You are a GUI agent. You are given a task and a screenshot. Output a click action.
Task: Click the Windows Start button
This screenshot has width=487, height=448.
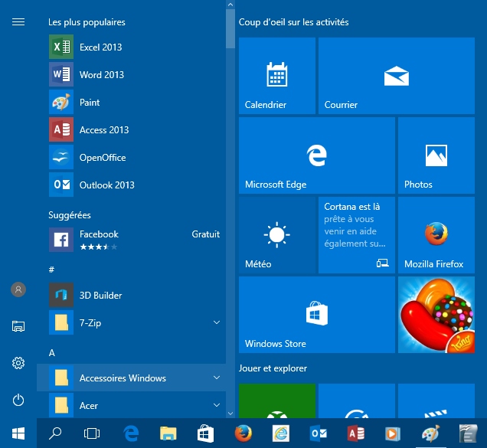click(x=18, y=433)
